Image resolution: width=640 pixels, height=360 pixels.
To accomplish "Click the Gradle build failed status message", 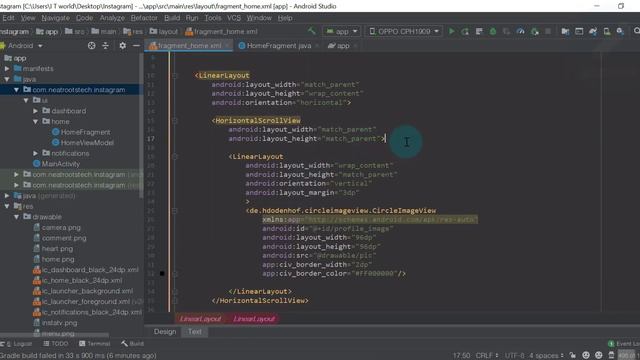I will coord(78,355).
